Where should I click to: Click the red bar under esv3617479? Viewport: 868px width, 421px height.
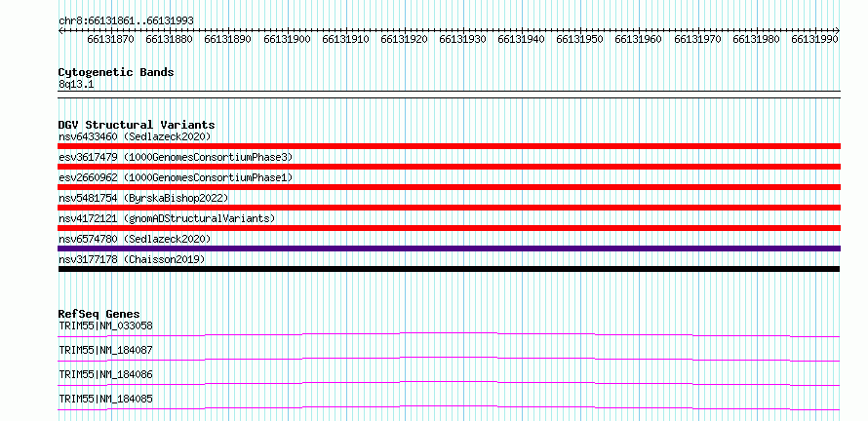tap(449, 167)
